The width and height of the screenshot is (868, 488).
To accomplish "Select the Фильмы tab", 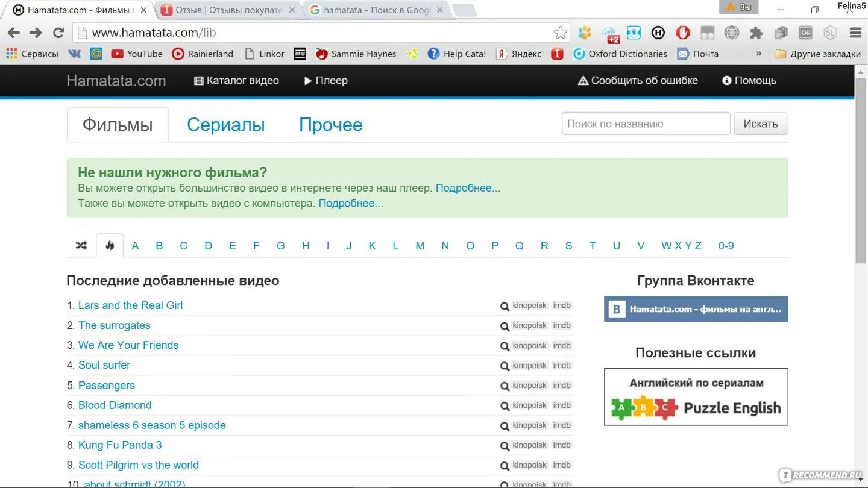I will coord(118,125).
